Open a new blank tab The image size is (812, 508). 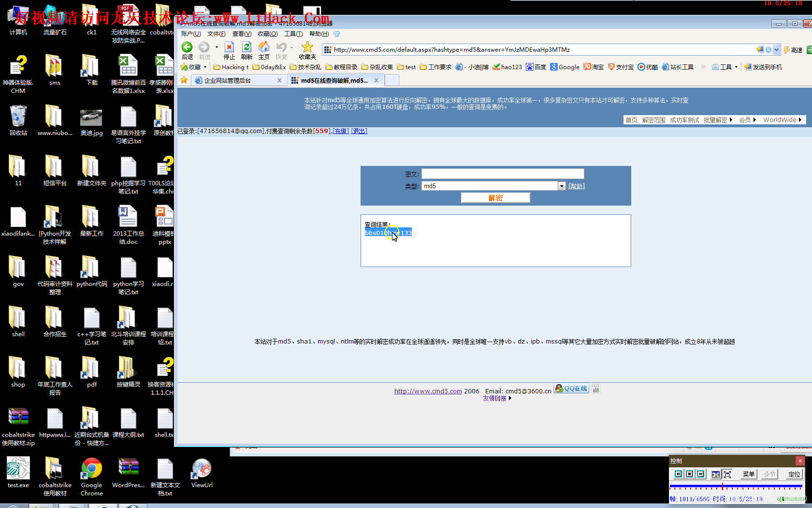tap(391, 80)
